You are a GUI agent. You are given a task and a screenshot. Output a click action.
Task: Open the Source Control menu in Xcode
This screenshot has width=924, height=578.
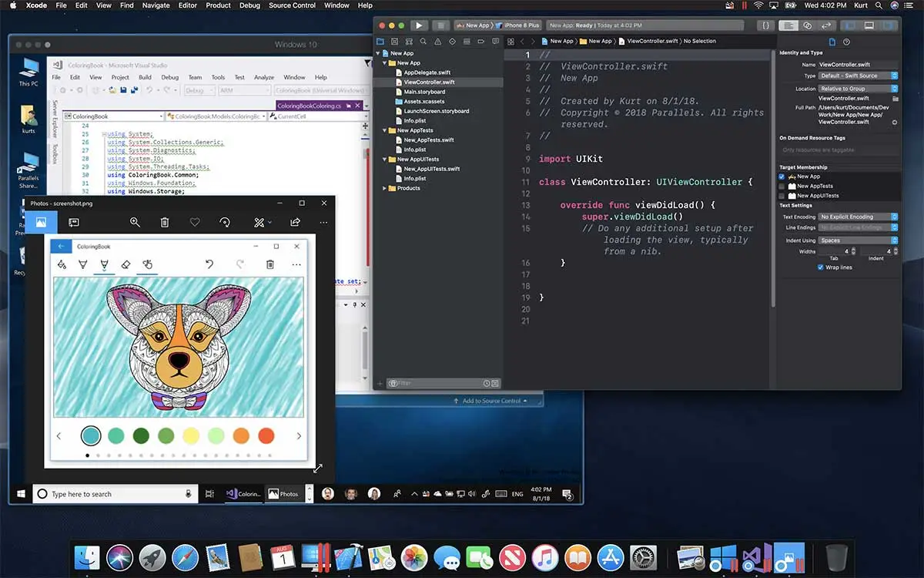[x=292, y=5]
